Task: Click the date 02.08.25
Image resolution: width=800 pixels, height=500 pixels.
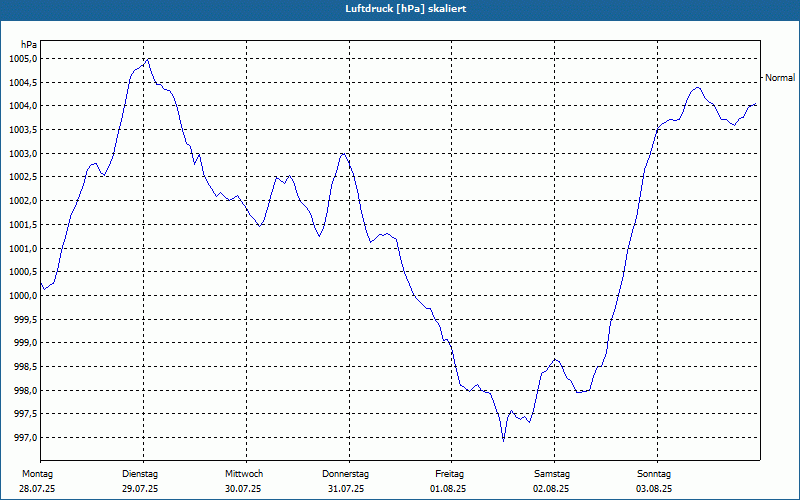Action: 551,489
